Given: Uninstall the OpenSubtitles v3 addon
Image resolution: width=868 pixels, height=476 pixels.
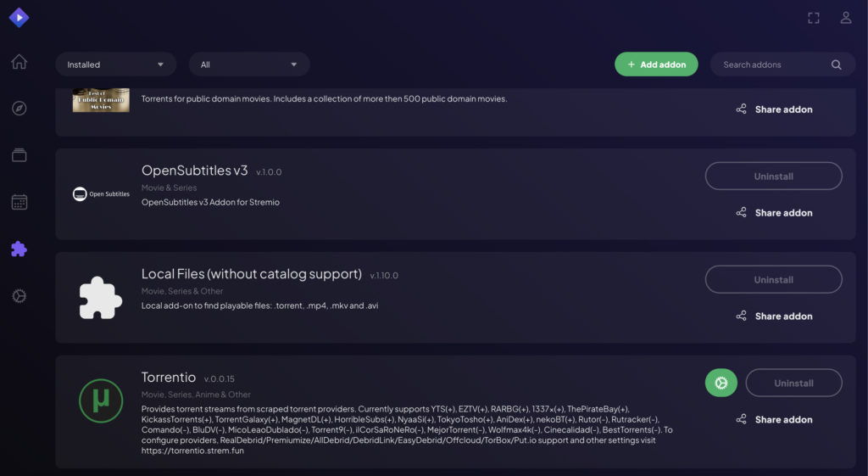Looking at the screenshot, I should (773, 176).
